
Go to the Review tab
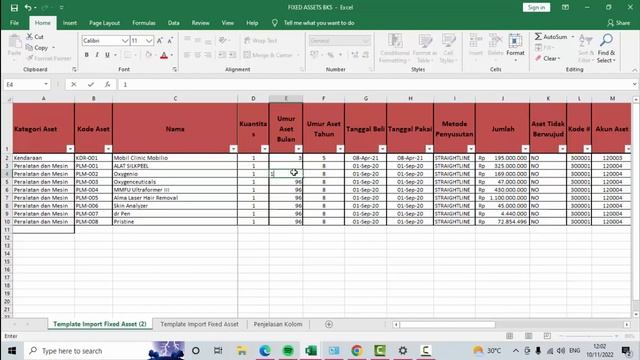point(200,23)
